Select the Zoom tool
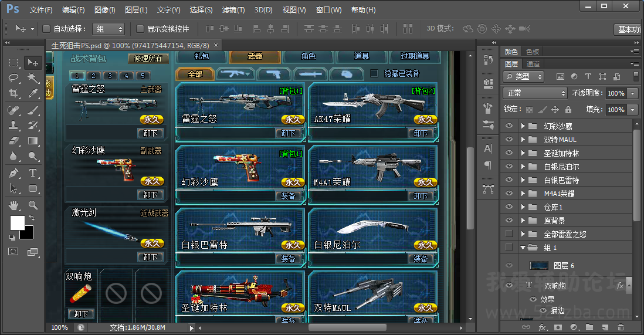 click(x=32, y=205)
